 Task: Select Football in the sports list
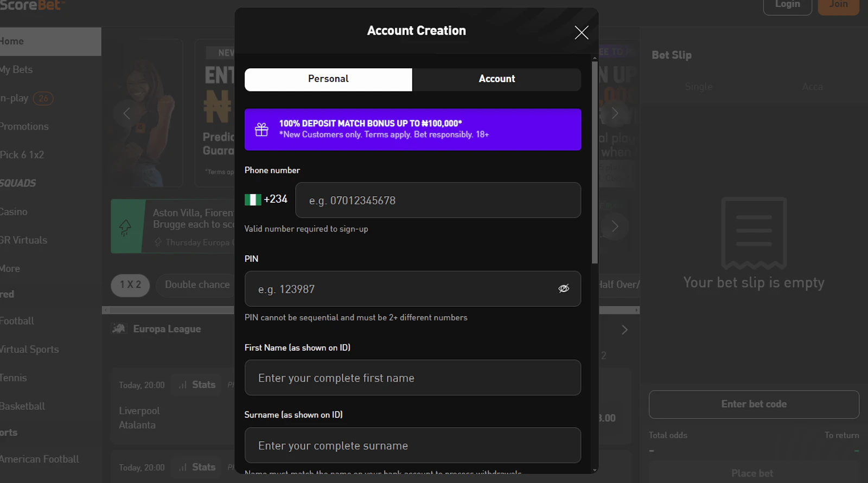17,321
